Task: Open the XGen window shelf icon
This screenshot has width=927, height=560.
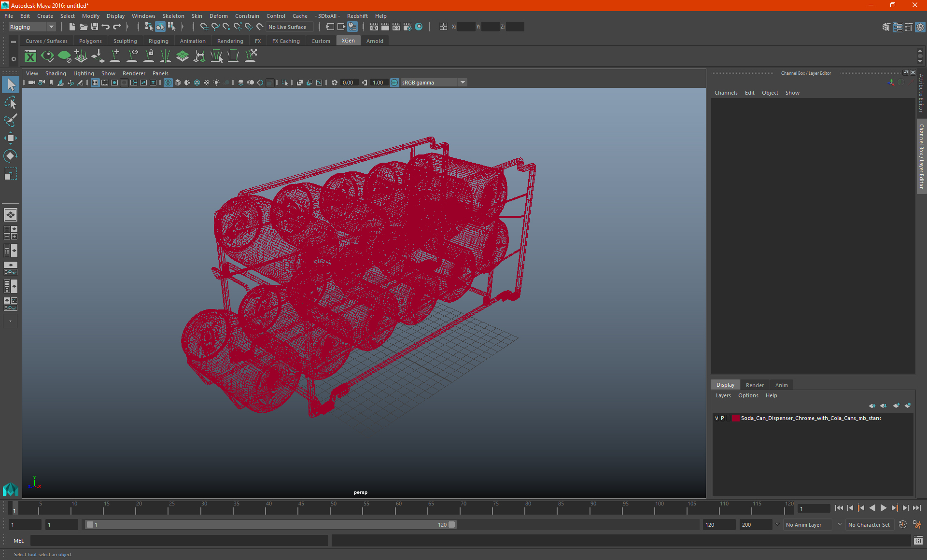Action: [30, 56]
